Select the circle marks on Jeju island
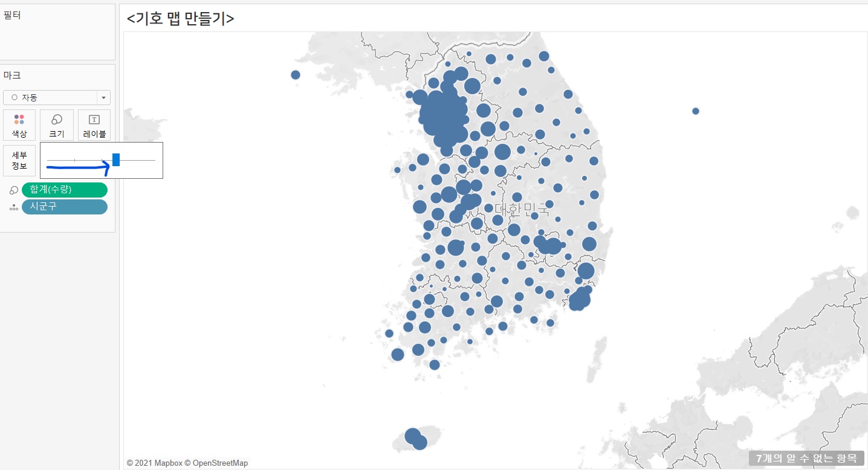This screenshot has width=868, height=470. pos(416,439)
